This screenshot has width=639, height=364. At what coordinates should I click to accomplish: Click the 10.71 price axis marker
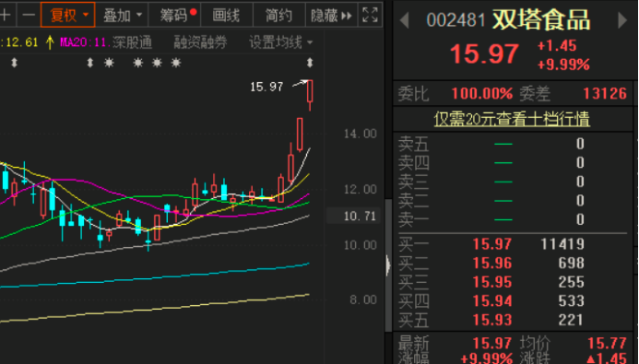click(354, 216)
